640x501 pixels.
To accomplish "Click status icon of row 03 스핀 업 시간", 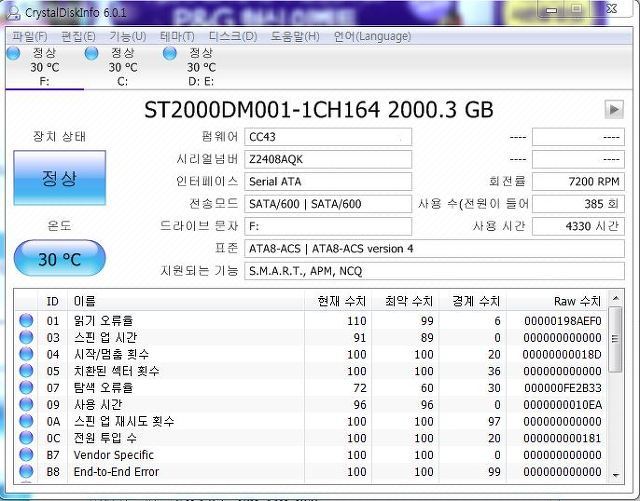I will point(26,337).
